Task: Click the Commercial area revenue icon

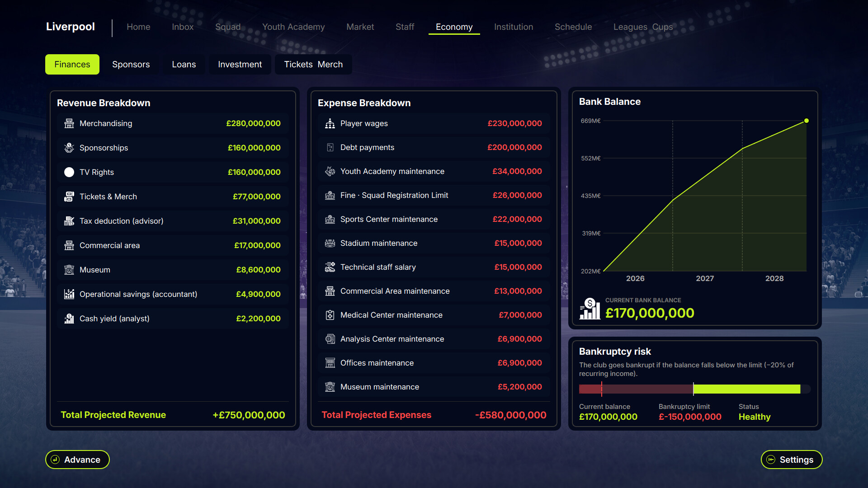Action: (69, 245)
